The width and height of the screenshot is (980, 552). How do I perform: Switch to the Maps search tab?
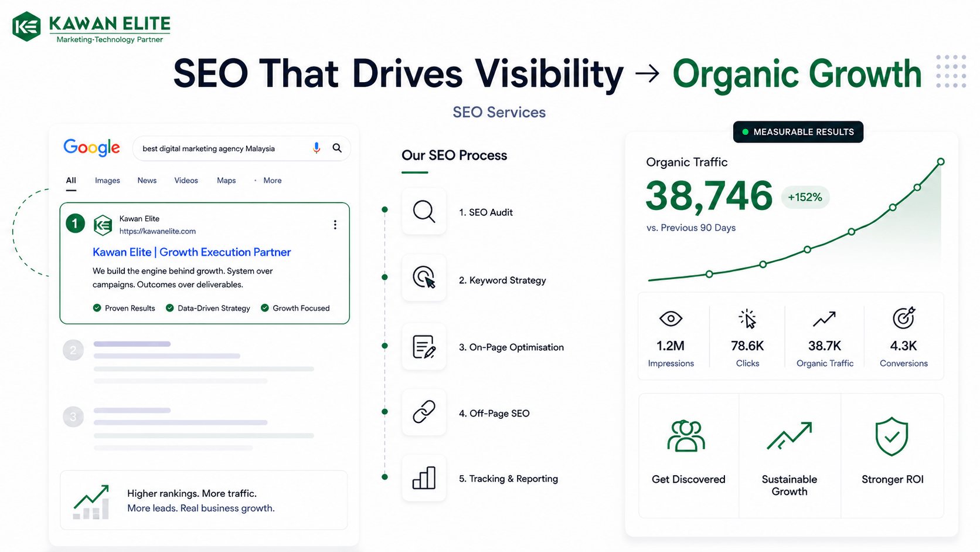point(226,181)
